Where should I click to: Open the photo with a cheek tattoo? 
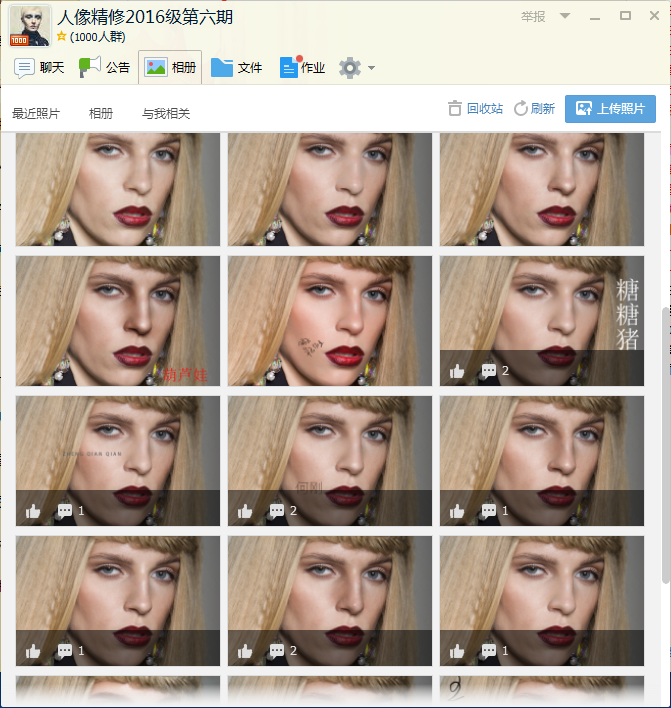click(x=330, y=321)
